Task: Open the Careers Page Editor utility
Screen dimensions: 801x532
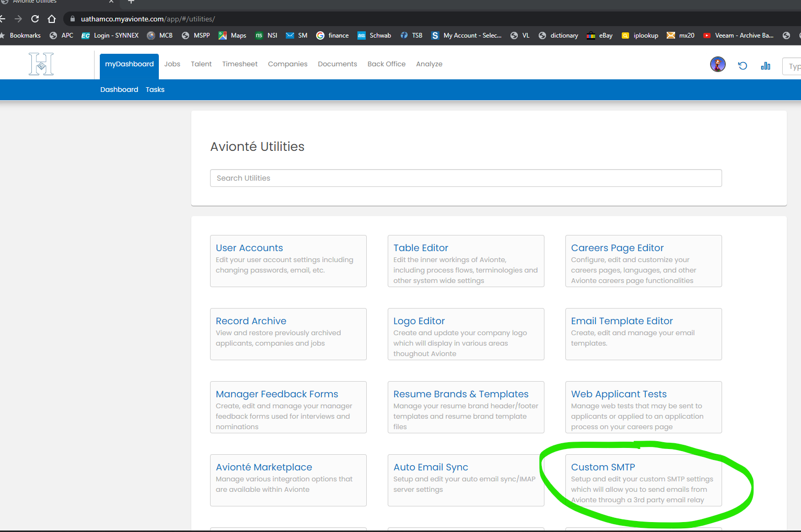Action: [x=644, y=261]
